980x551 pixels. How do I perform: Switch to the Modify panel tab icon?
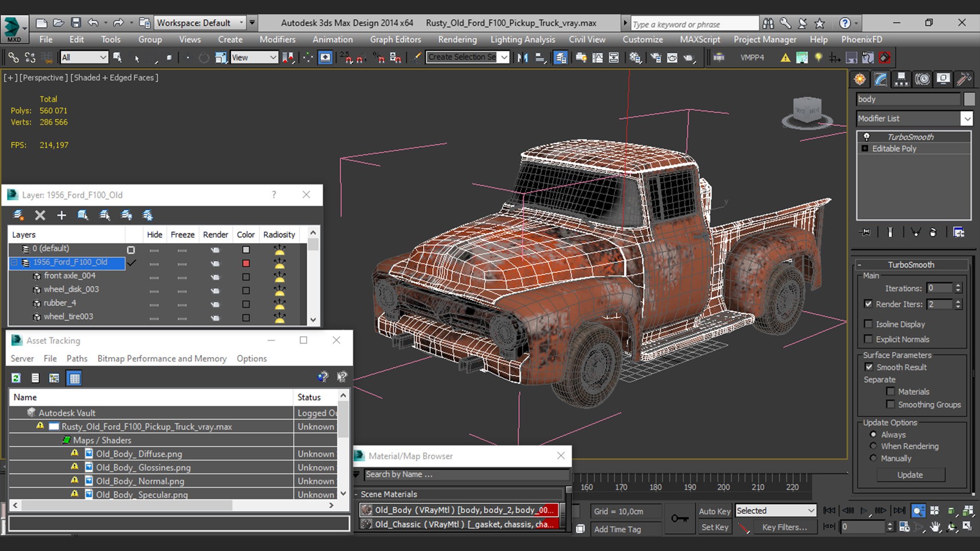point(880,79)
